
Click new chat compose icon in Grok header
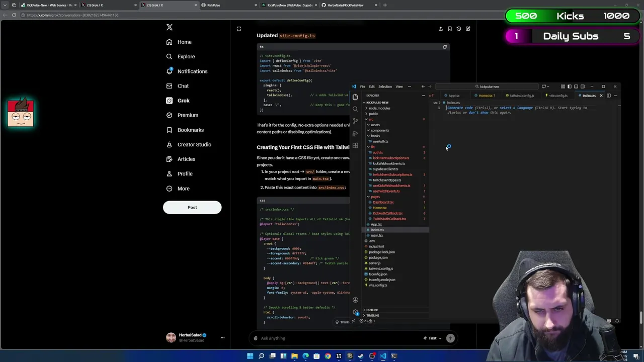(x=468, y=29)
